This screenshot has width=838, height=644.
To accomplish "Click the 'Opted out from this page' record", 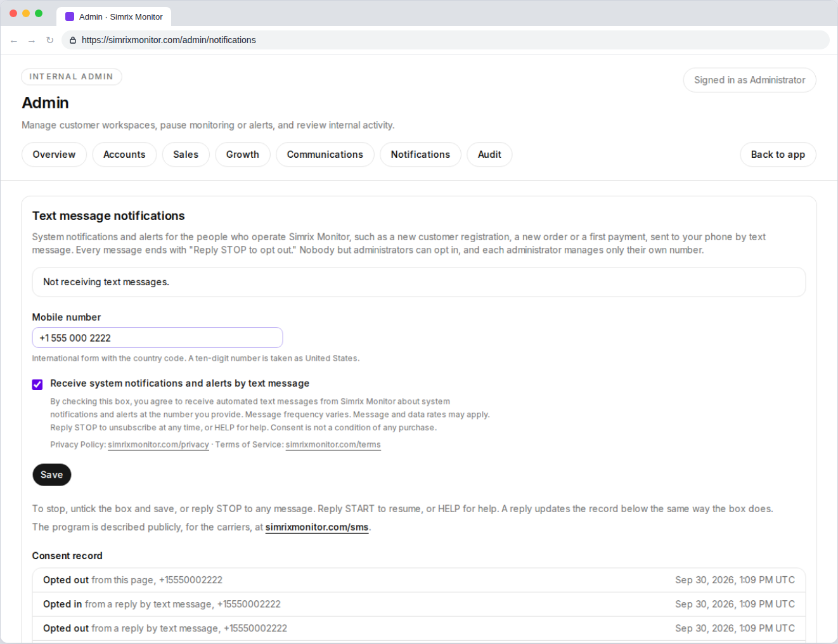I will coord(419,580).
